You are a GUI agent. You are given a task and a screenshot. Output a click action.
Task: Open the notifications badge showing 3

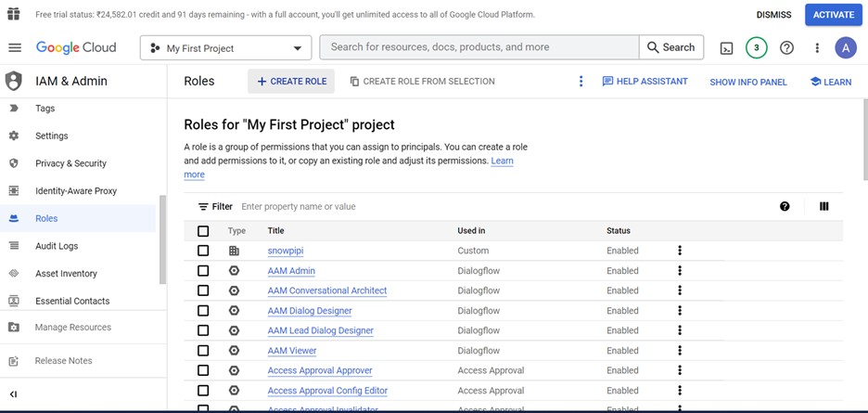(756, 48)
